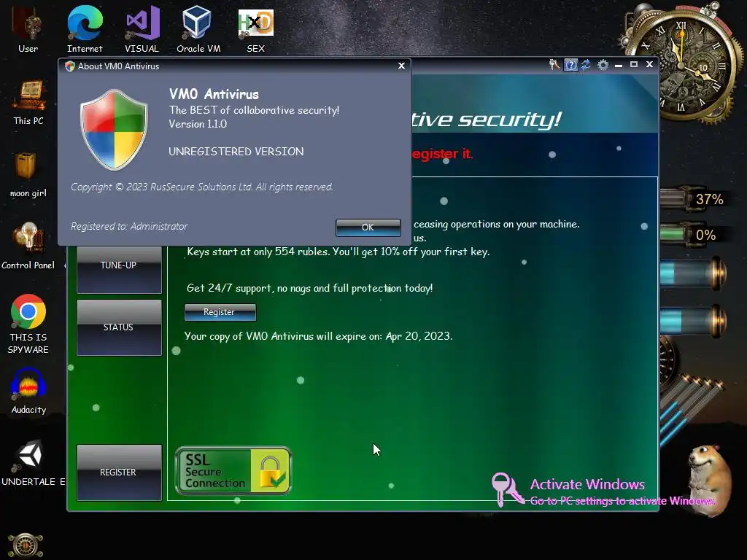Screen dimensions: 747x560
Task: Minimize the VM0 Antivirus main window
Action: pyautogui.click(x=619, y=65)
